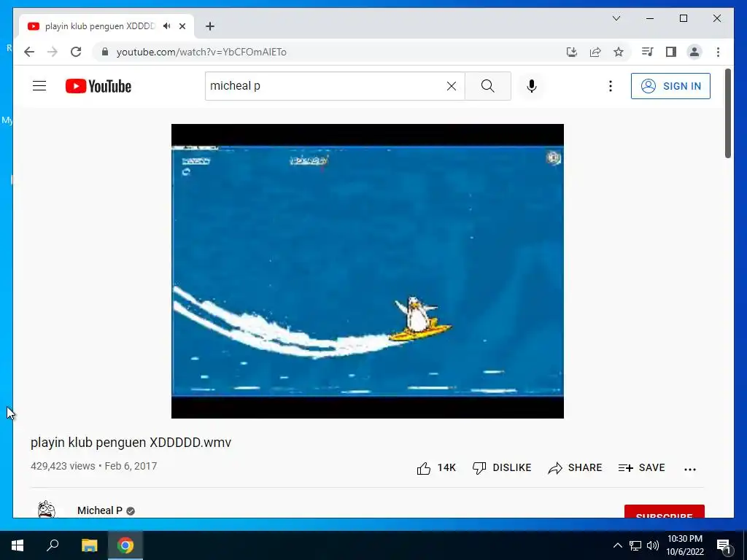Start voice search with the microphone icon
Image resolution: width=747 pixels, height=560 pixels.
click(532, 86)
